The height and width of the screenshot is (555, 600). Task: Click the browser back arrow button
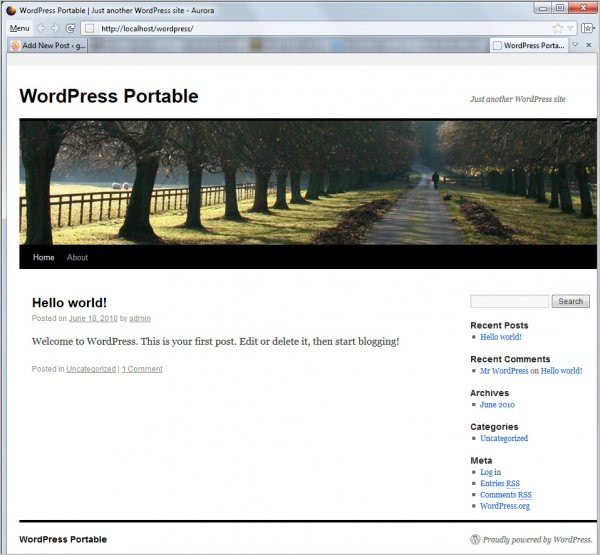coord(41,28)
